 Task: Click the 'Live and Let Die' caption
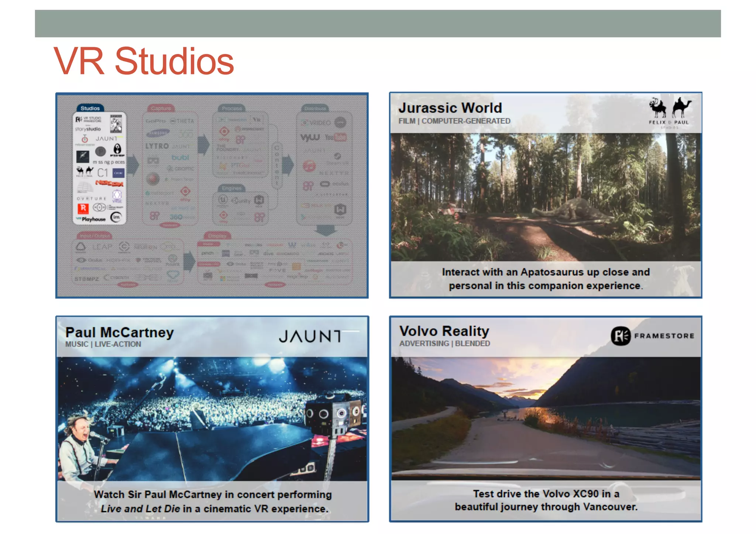[213, 502]
